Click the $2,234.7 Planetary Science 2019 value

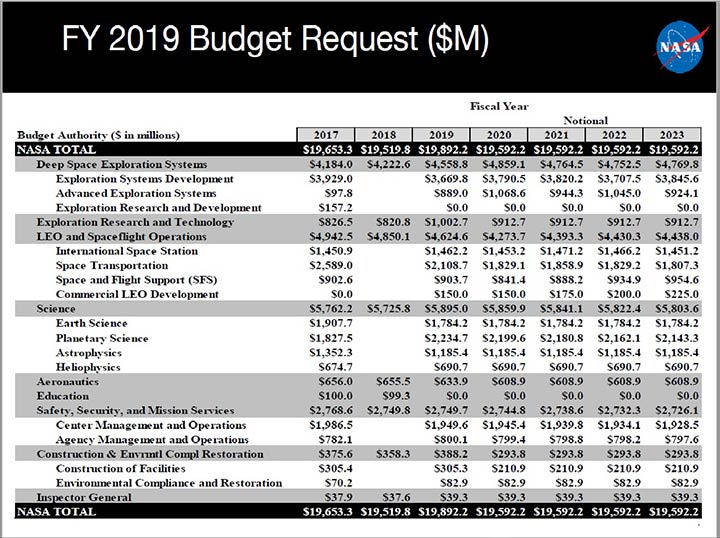point(446,338)
